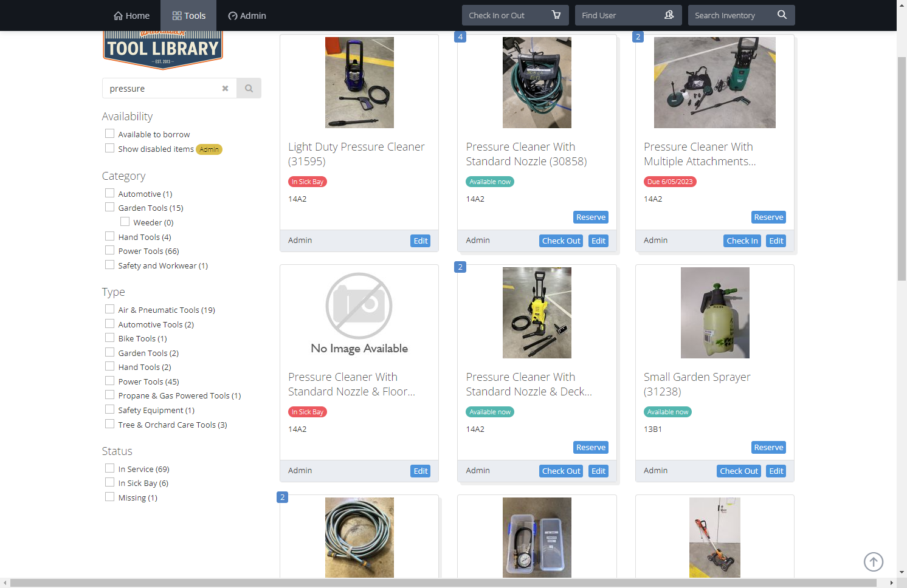Click the coiled hose photo thumbnail
Screen dimensions: 907x588
[359, 538]
